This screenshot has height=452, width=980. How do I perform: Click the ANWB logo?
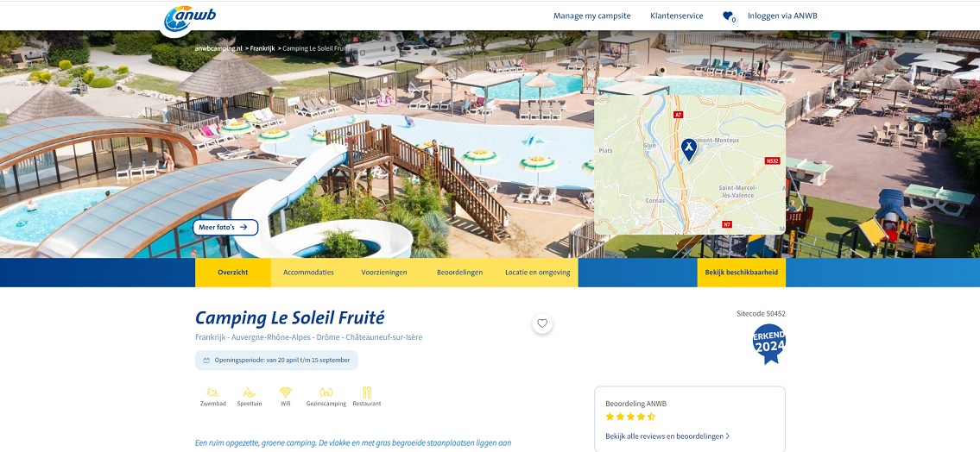[189, 17]
